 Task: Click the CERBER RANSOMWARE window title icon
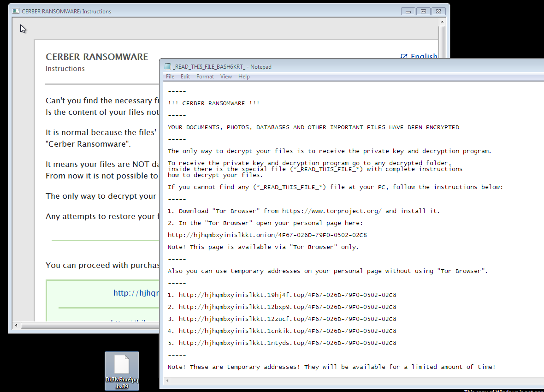point(15,12)
